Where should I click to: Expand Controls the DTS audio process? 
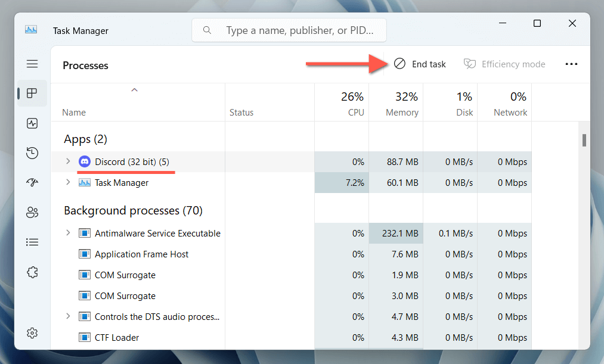click(68, 316)
